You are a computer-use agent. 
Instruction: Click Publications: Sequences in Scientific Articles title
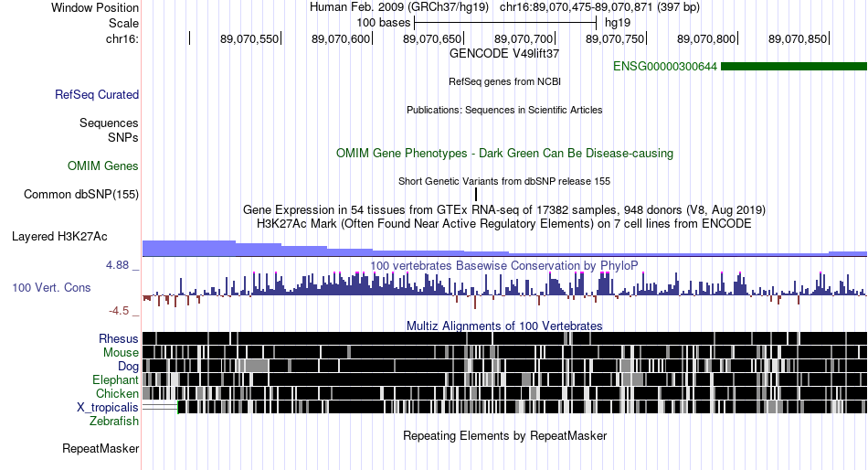point(504,110)
